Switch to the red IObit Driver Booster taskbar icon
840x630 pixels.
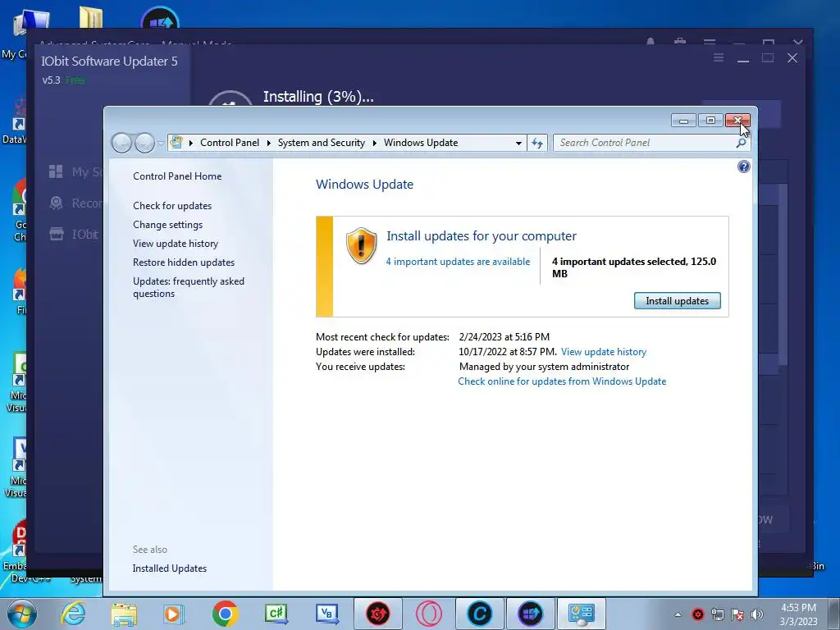coord(377,614)
